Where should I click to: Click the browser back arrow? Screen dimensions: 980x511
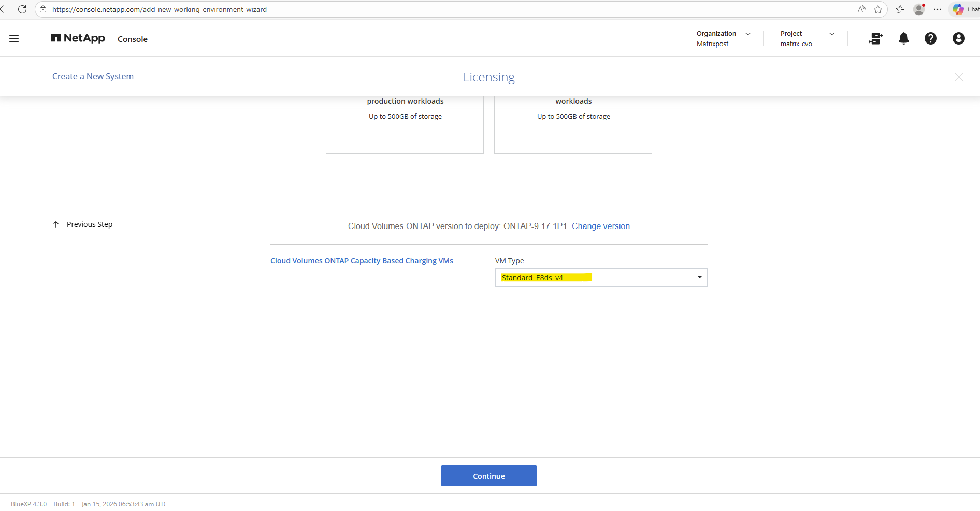tap(4, 9)
